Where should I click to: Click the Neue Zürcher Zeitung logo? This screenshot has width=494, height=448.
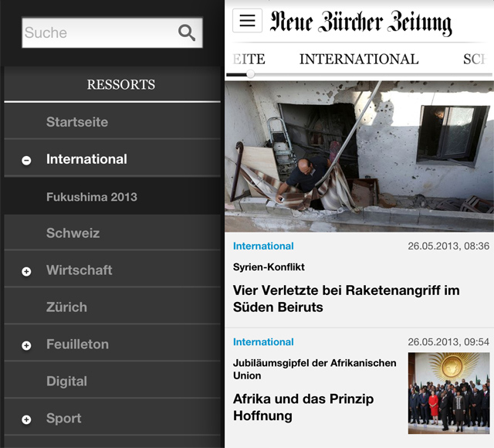(x=361, y=22)
